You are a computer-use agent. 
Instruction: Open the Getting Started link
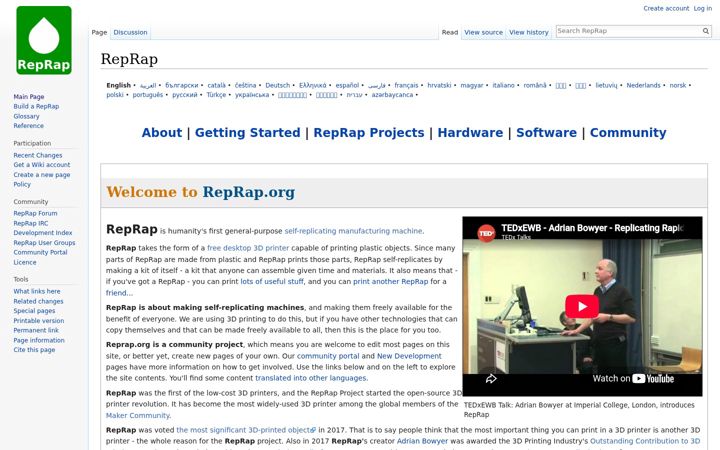click(248, 133)
